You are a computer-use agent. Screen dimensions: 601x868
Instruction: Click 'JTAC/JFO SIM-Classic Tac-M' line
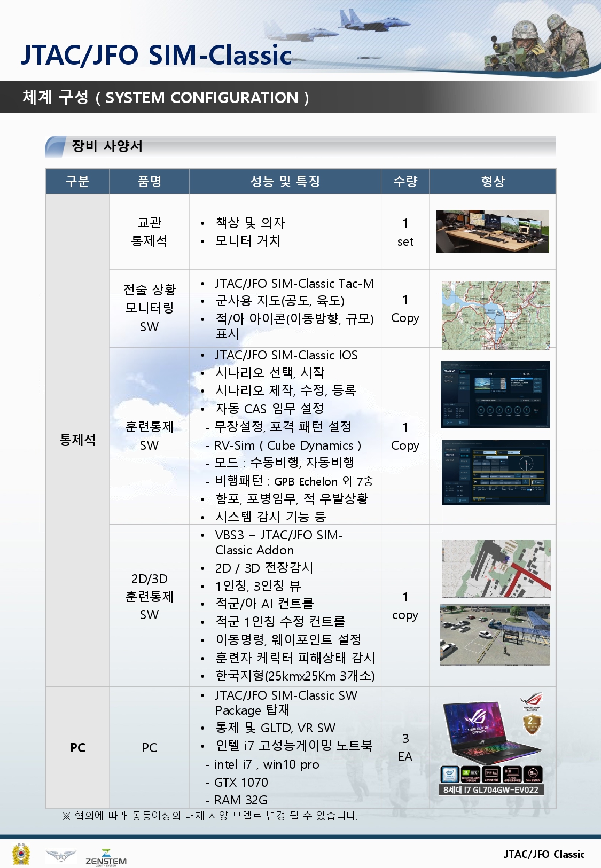[294, 284]
